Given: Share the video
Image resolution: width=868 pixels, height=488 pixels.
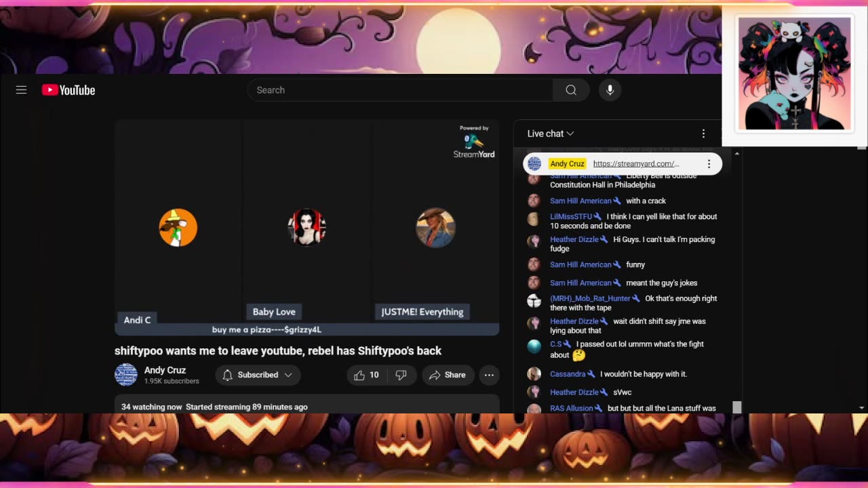Looking at the screenshot, I should 447,375.
